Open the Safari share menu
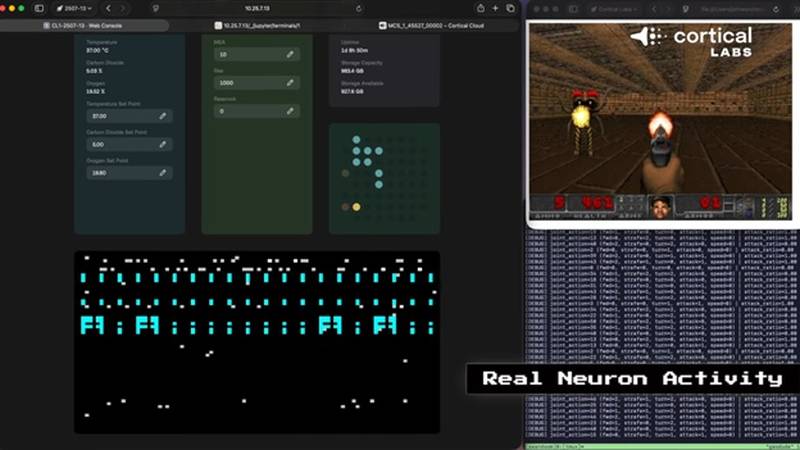Image resolution: width=800 pixels, height=450 pixels. 481,8
